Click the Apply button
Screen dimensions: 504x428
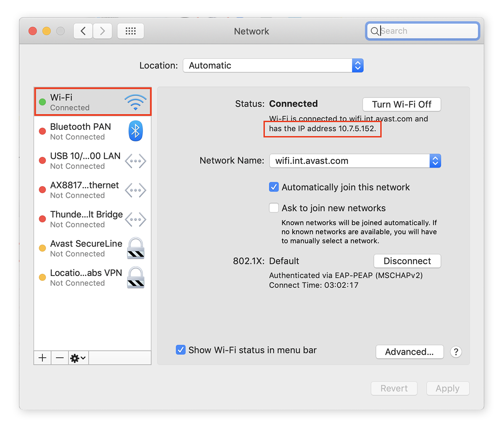pos(447,388)
